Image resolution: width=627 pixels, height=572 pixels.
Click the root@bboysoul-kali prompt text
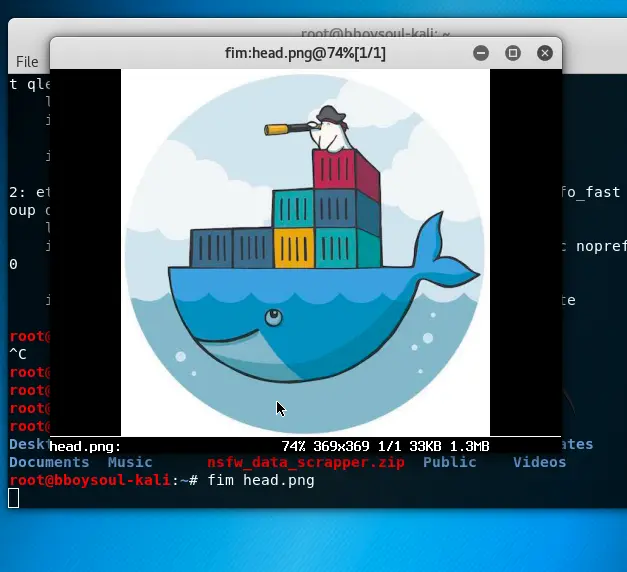pos(90,480)
